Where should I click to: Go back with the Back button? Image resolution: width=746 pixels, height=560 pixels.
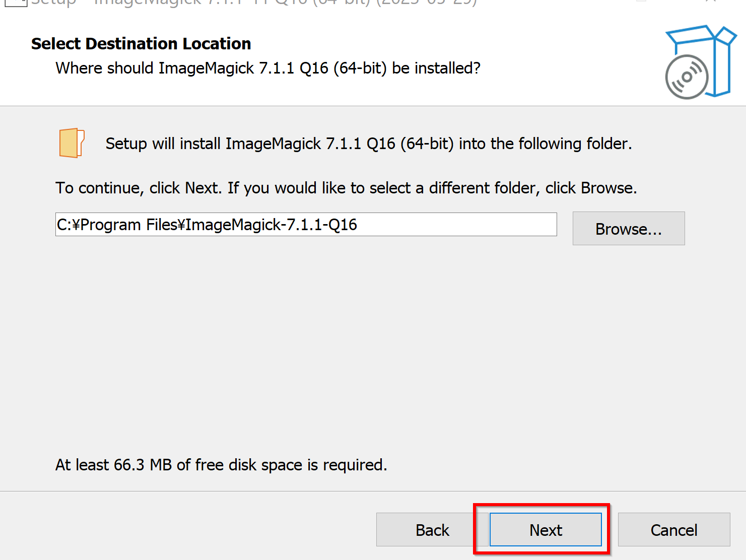click(x=432, y=529)
